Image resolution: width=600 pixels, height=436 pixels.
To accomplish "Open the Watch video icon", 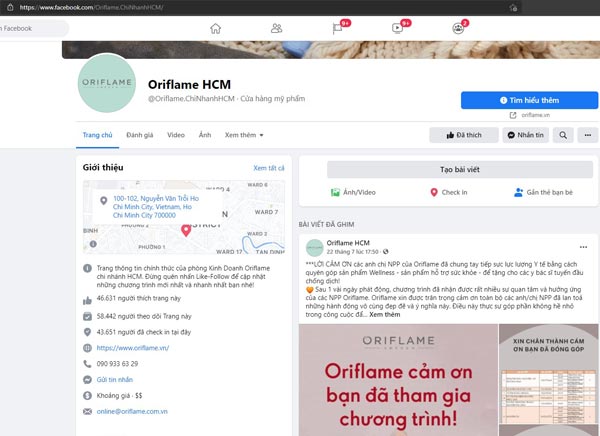I will [397, 28].
